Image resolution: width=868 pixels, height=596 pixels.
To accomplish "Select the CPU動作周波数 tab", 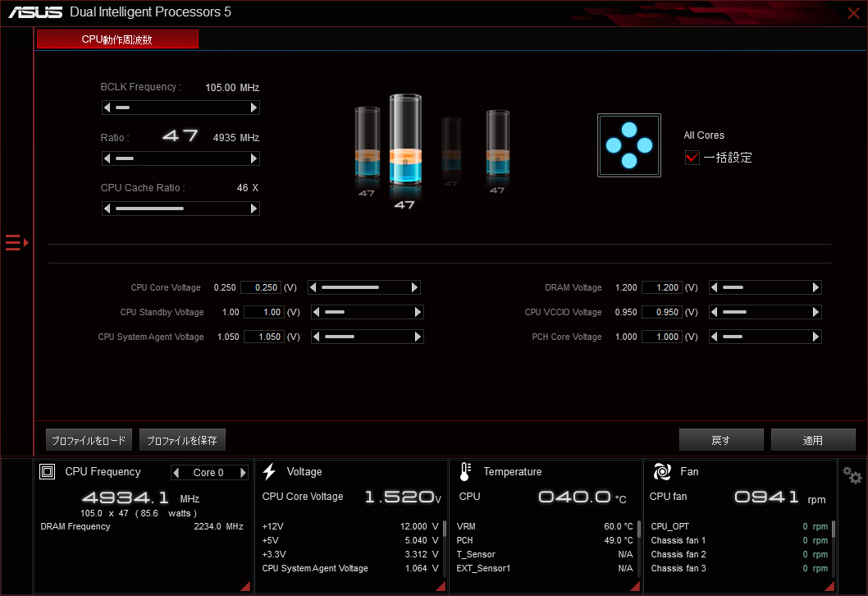I will (x=117, y=39).
